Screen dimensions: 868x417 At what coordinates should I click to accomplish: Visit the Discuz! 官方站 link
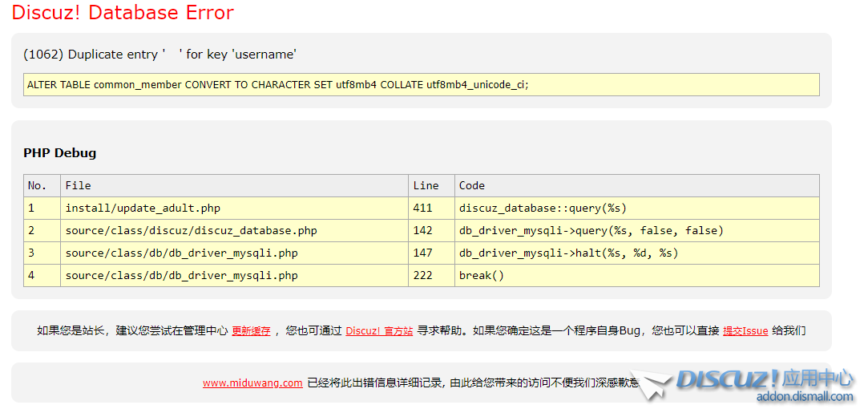click(379, 331)
